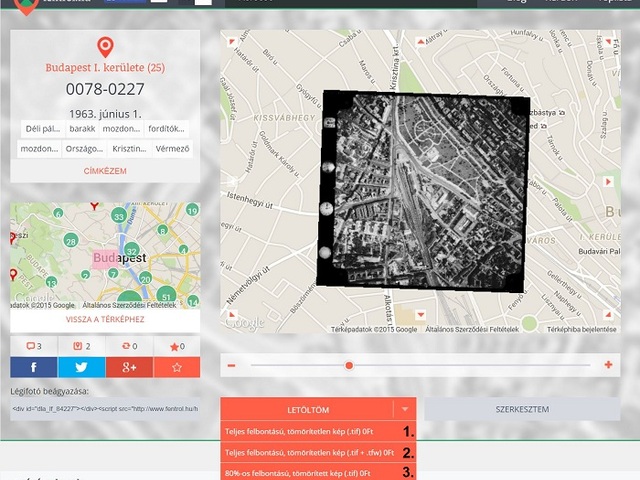Decrease opacity with the minus button
The width and height of the screenshot is (640, 480).
[x=231, y=365]
